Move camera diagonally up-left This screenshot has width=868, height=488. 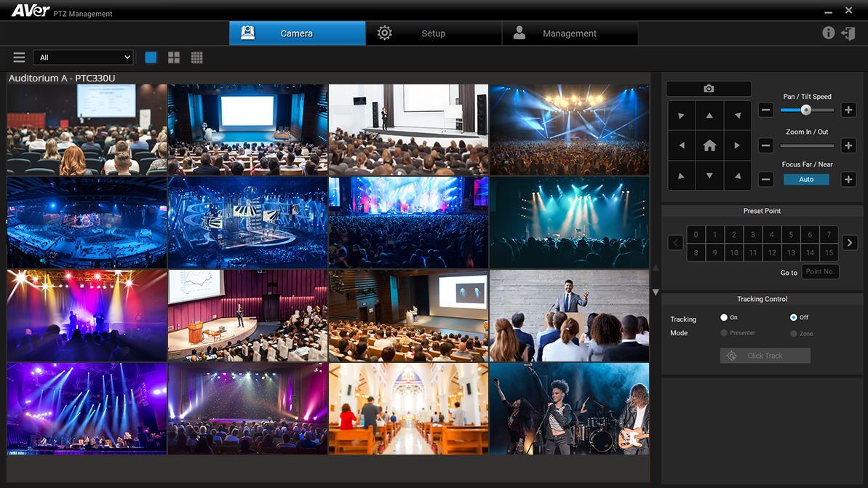pyautogui.click(x=682, y=116)
